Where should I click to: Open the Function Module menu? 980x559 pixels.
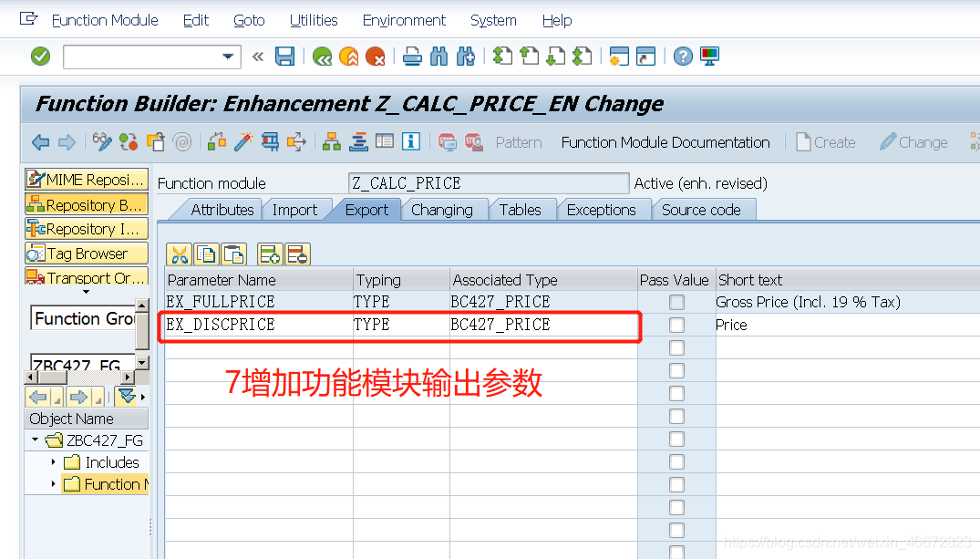pyautogui.click(x=105, y=20)
